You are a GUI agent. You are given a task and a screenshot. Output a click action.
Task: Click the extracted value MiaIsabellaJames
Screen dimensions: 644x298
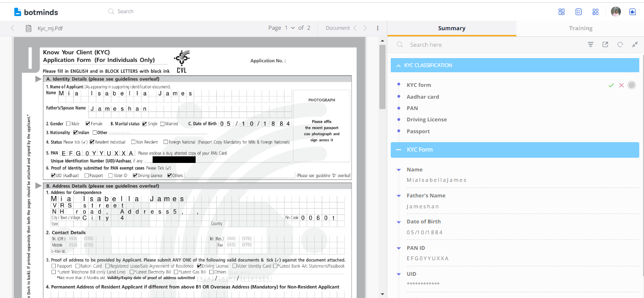tap(437, 180)
